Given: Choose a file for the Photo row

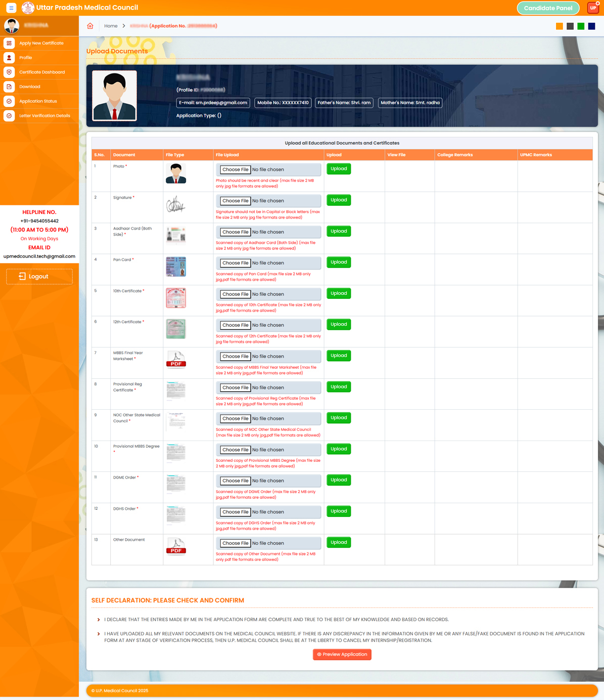Looking at the screenshot, I should [x=235, y=169].
